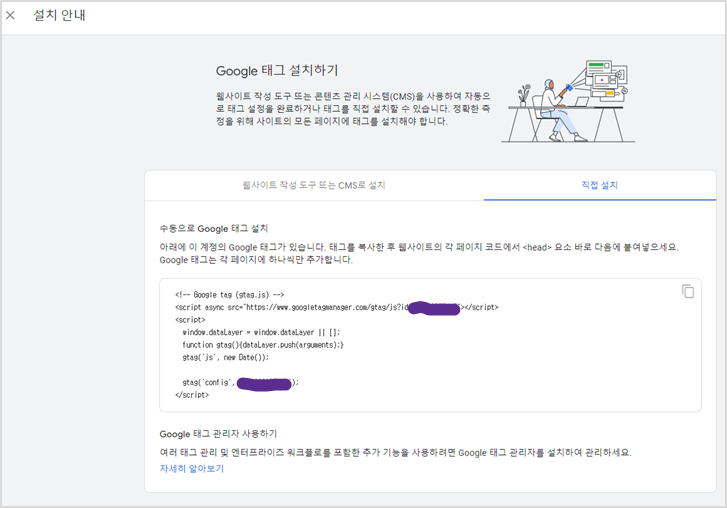Click the <!-- Google tag (gtag.js) --> code line

click(230, 295)
